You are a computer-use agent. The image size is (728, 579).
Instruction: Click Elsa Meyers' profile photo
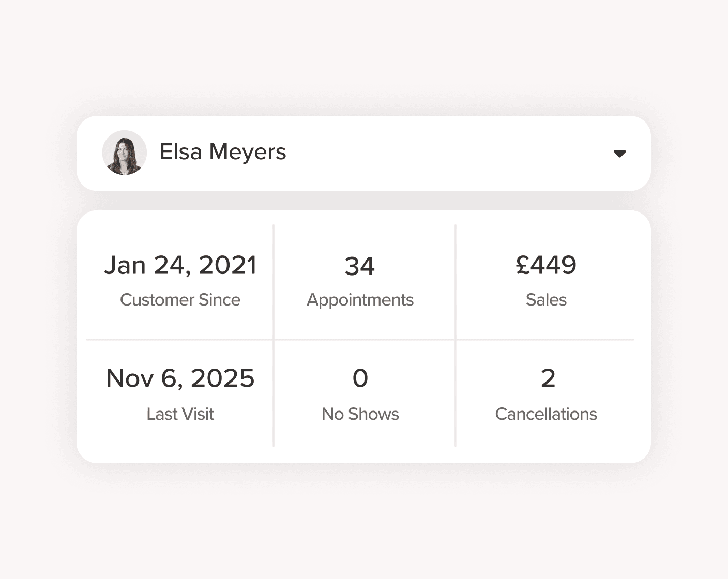pyautogui.click(x=125, y=153)
